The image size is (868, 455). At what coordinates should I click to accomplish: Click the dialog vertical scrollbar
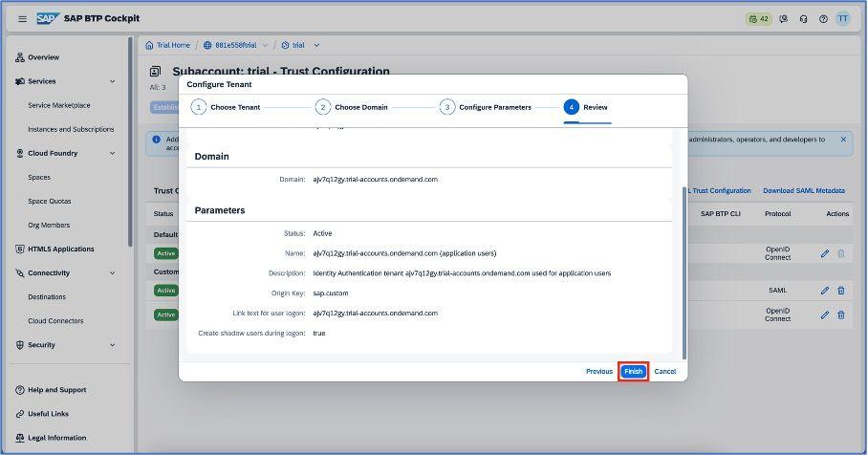[x=684, y=272]
